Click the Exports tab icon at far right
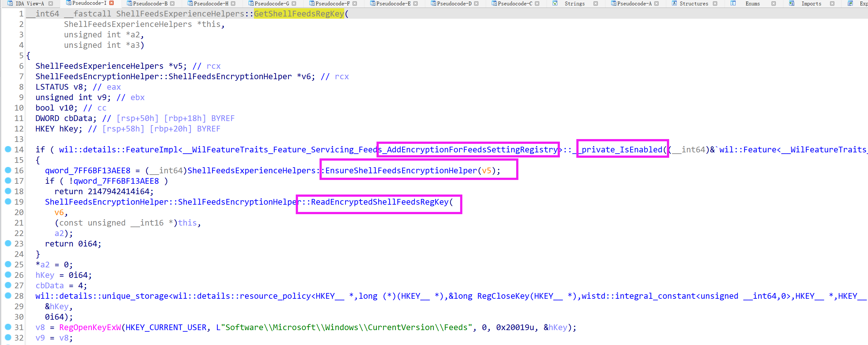Image resolution: width=868 pixels, height=345 pixels. [850, 3]
